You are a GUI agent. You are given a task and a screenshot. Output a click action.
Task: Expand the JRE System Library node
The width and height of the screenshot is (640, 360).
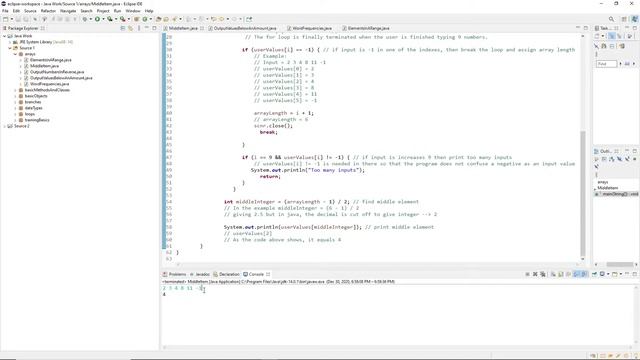(x=10, y=42)
